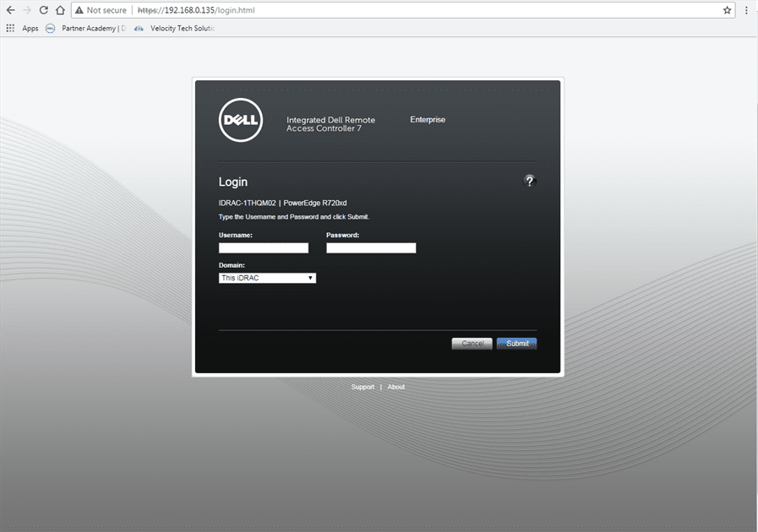Bookmark this page with the star
The image size is (758, 532).
coord(727,10)
